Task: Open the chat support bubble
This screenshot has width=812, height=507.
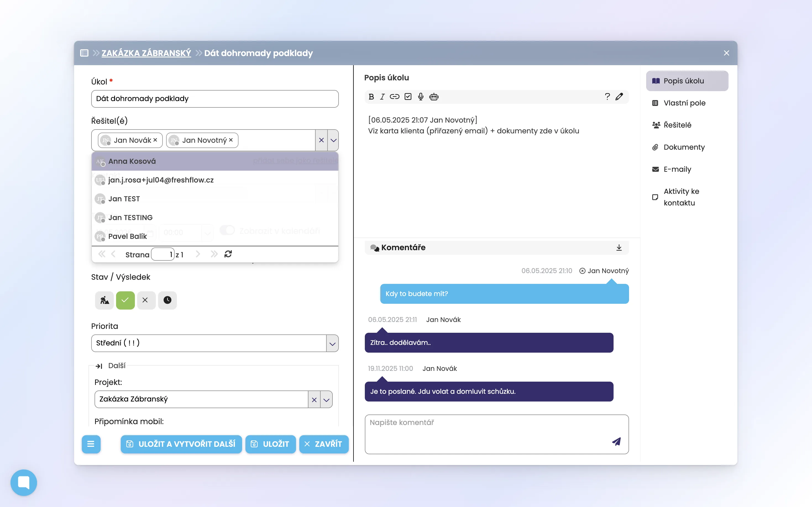Action: pos(24,482)
